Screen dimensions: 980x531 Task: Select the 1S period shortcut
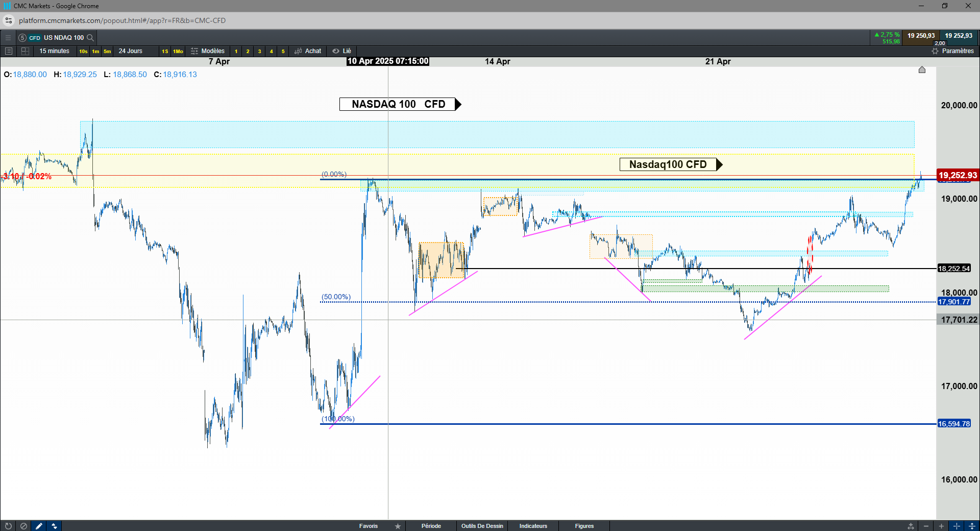[165, 51]
